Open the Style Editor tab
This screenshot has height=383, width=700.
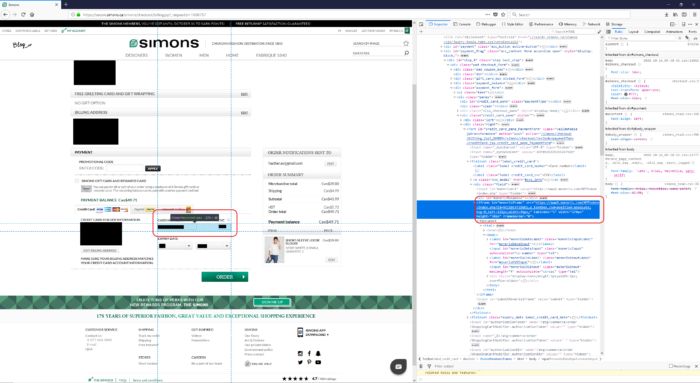[x=512, y=24]
